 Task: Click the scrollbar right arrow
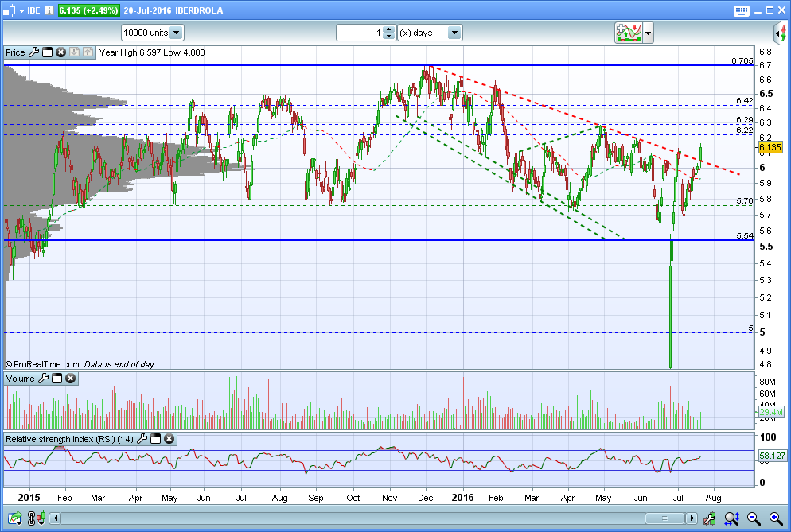point(692,518)
